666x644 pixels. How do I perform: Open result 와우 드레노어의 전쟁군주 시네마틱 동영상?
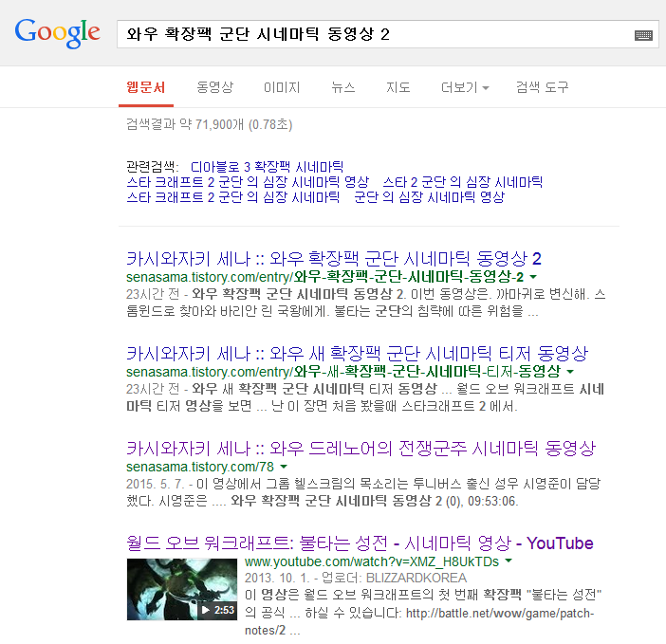pos(361,449)
